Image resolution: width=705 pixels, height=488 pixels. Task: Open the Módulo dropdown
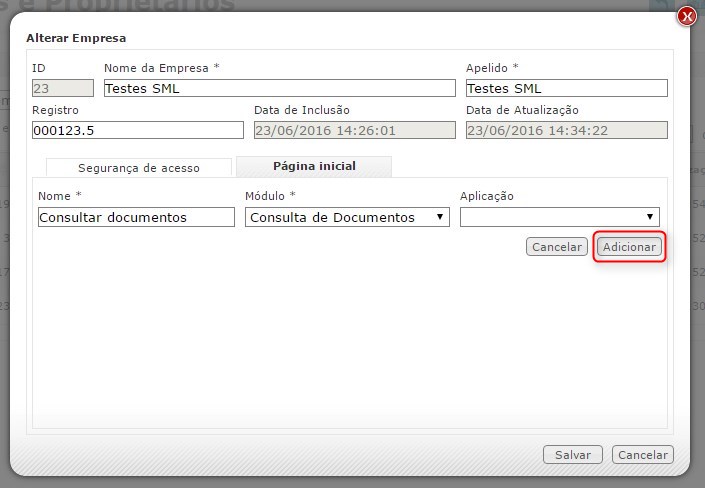(x=347, y=217)
